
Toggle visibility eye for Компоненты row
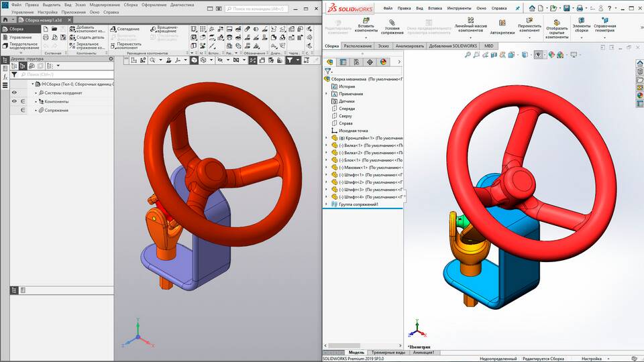[14, 101]
